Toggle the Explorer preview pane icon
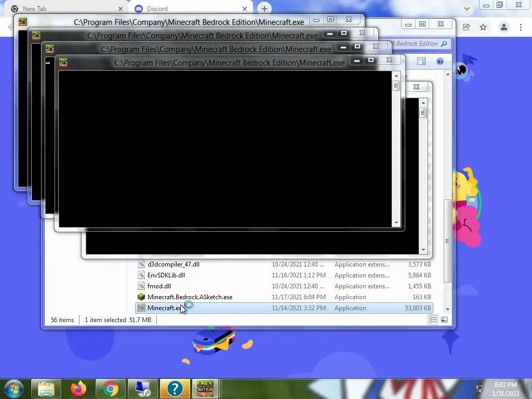Viewport: 532px width, 399px height. click(x=421, y=61)
